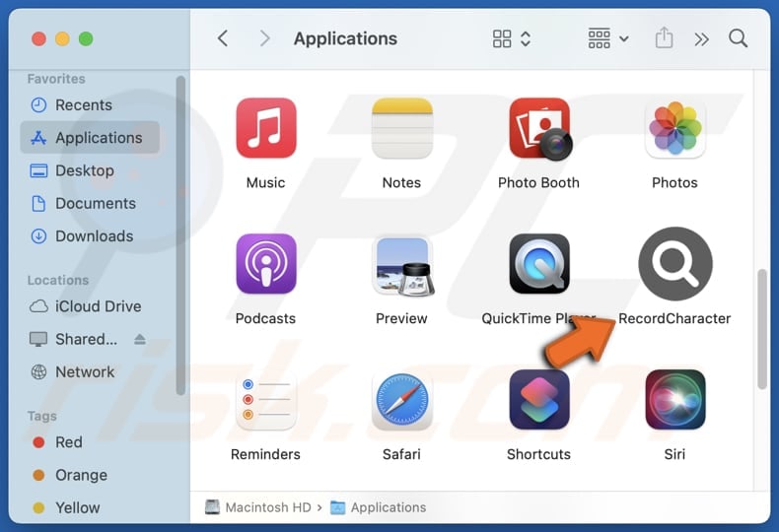The width and height of the screenshot is (779, 532).
Task: Click the Photo Booth name label
Action: (x=538, y=182)
